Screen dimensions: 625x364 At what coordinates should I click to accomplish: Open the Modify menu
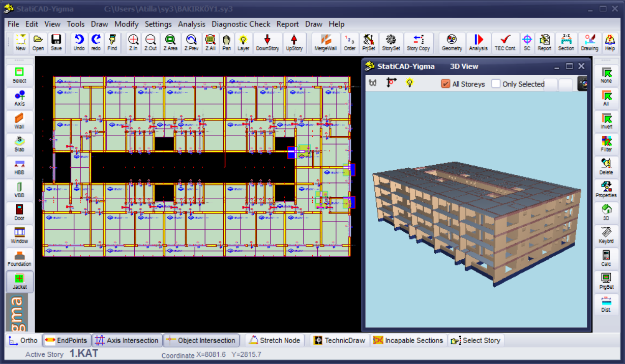[x=126, y=24]
